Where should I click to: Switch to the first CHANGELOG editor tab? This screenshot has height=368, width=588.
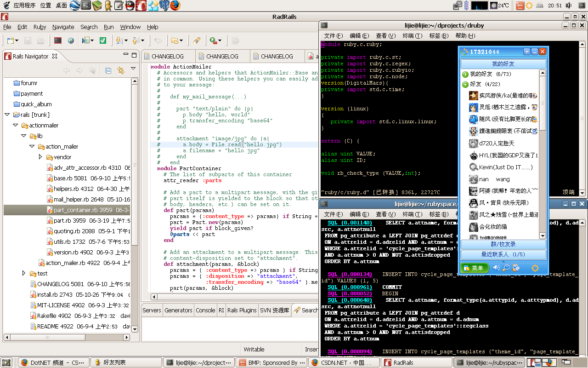click(168, 56)
